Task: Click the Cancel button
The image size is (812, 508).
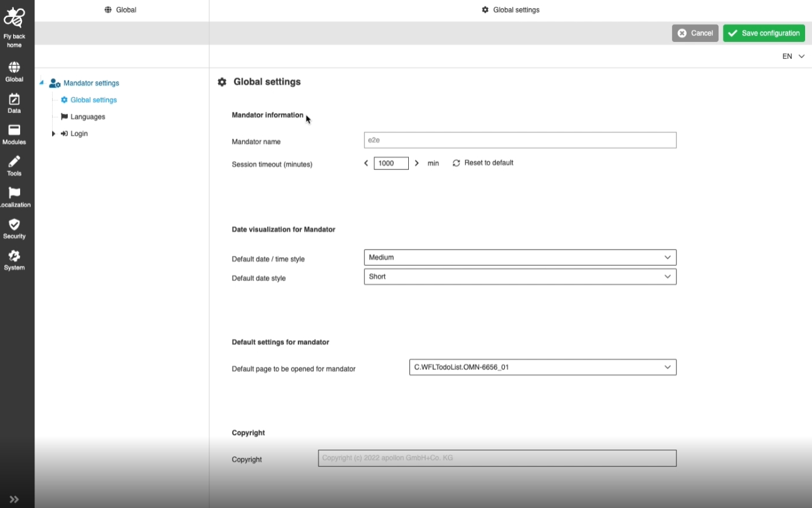Action: coord(695,33)
